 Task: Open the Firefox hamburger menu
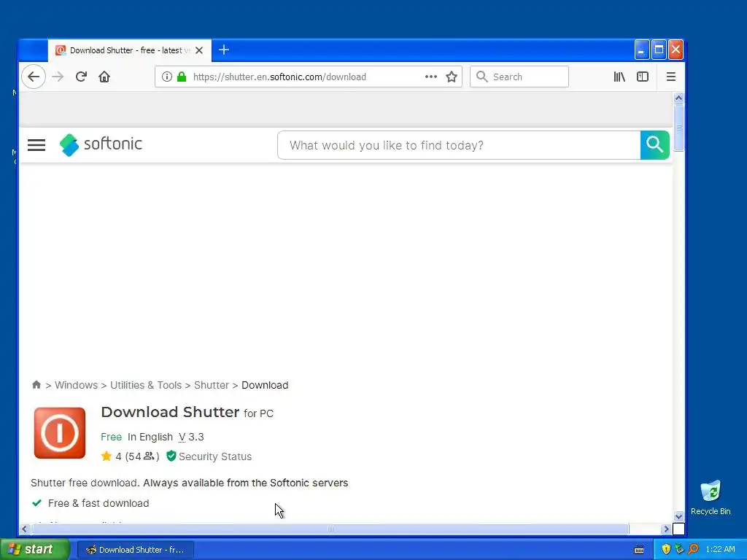[671, 77]
